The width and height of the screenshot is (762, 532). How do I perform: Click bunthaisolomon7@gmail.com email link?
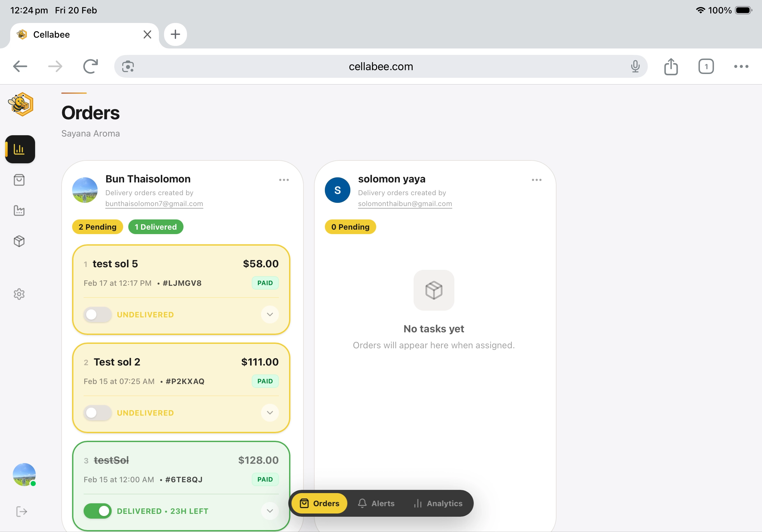pyautogui.click(x=154, y=203)
